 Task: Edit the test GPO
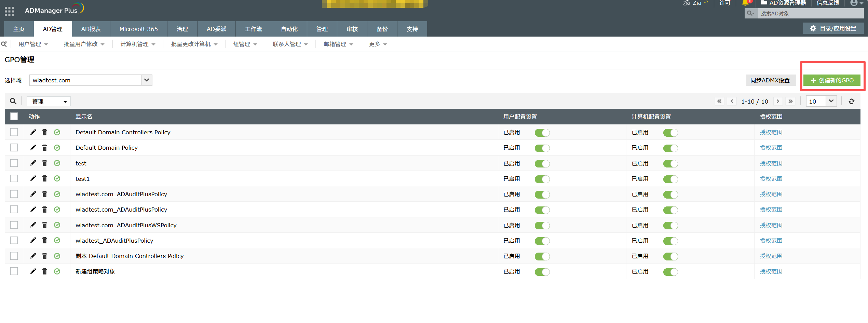pyautogui.click(x=33, y=163)
